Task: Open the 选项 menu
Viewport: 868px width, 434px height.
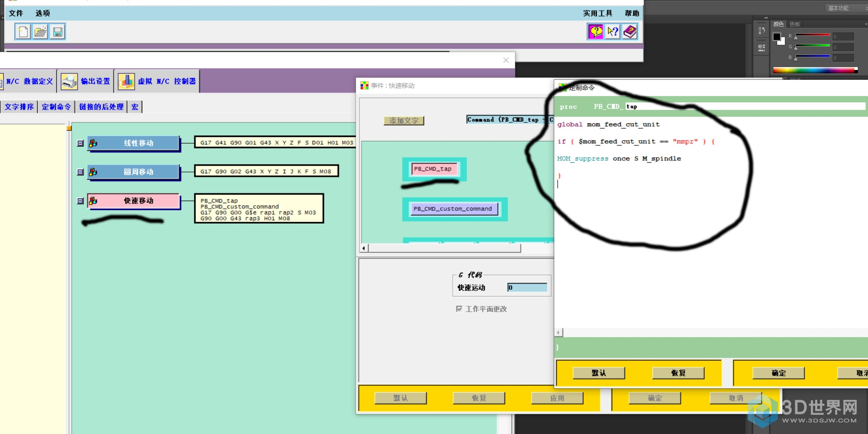Action: coord(43,13)
